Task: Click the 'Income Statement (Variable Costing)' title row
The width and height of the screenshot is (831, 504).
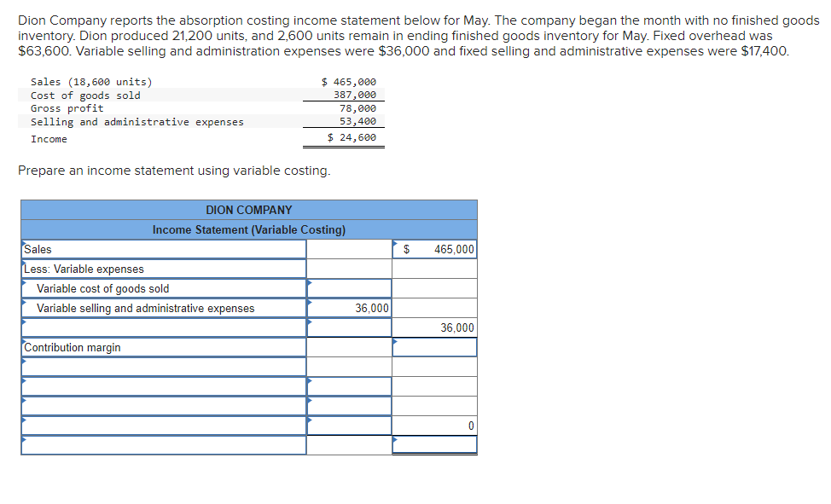Action: [x=249, y=229]
